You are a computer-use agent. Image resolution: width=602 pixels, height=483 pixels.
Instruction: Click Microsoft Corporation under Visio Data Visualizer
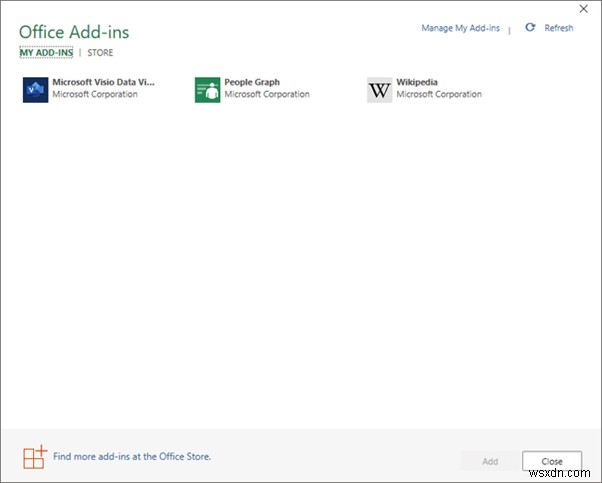tap(95, 95)
